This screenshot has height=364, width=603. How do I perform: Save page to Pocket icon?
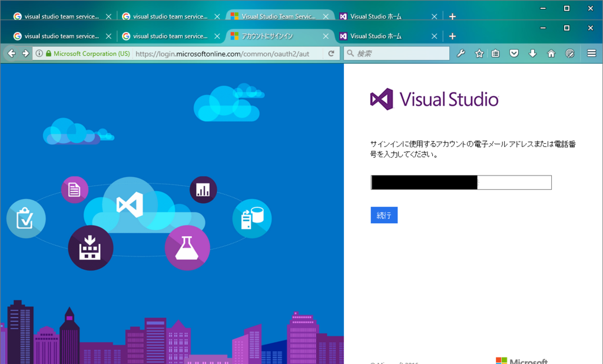coord(514,54)
